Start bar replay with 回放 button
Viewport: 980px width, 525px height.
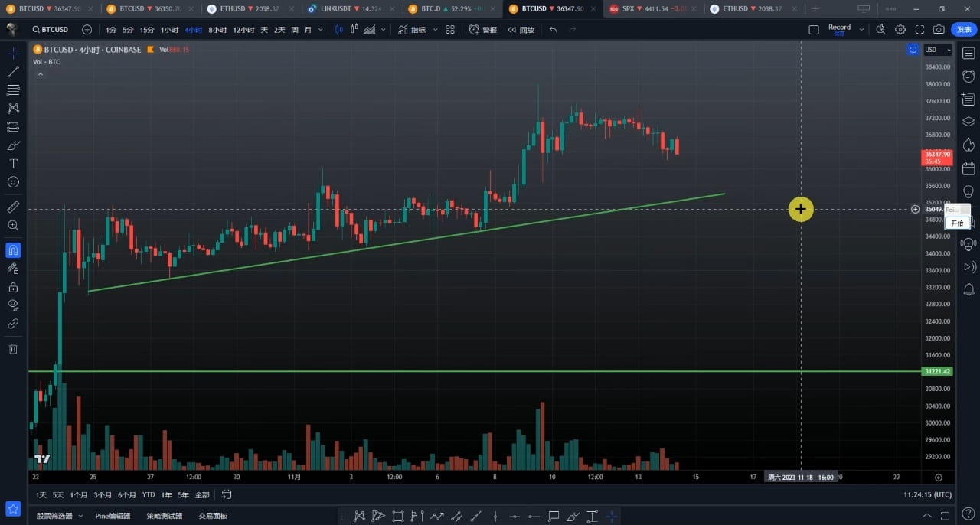521,29
